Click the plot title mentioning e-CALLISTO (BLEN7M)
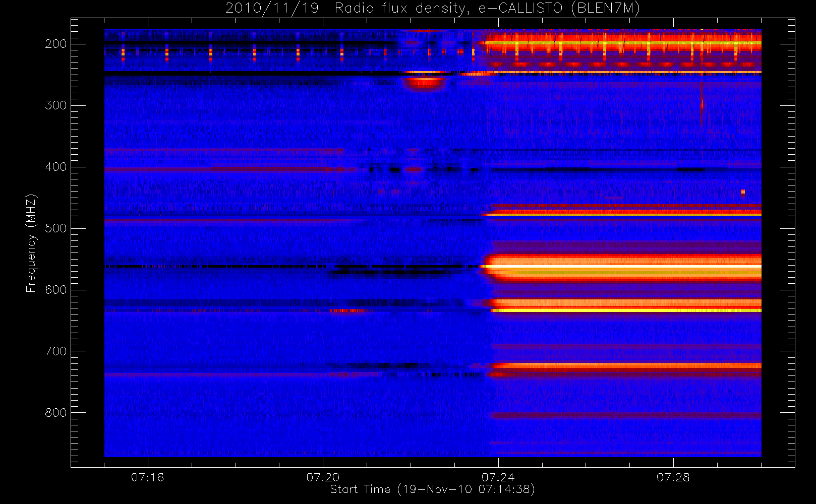This screenshot has width=816, height=504. (433, 8)
